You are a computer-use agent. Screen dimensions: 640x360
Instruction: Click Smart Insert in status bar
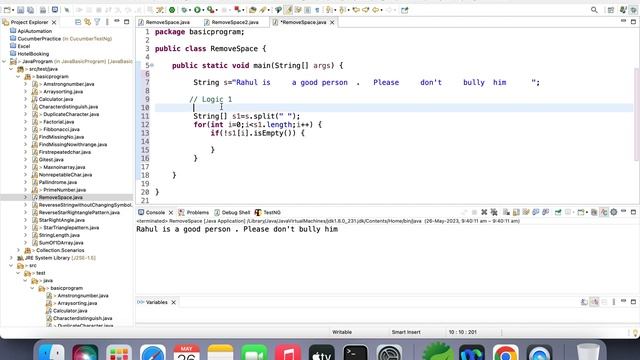click(406, 332)
